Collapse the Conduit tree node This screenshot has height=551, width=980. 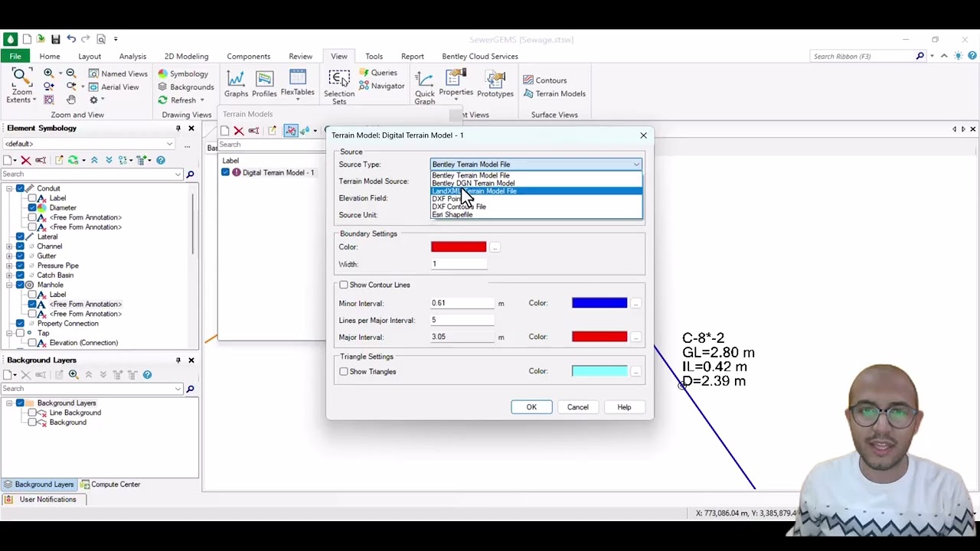point(8,188)
